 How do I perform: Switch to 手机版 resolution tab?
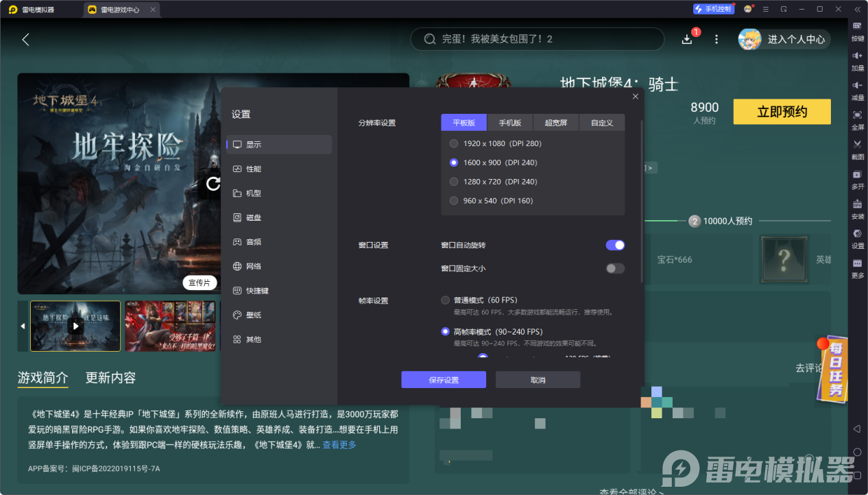pyautogui.click(x=510, y=123)
